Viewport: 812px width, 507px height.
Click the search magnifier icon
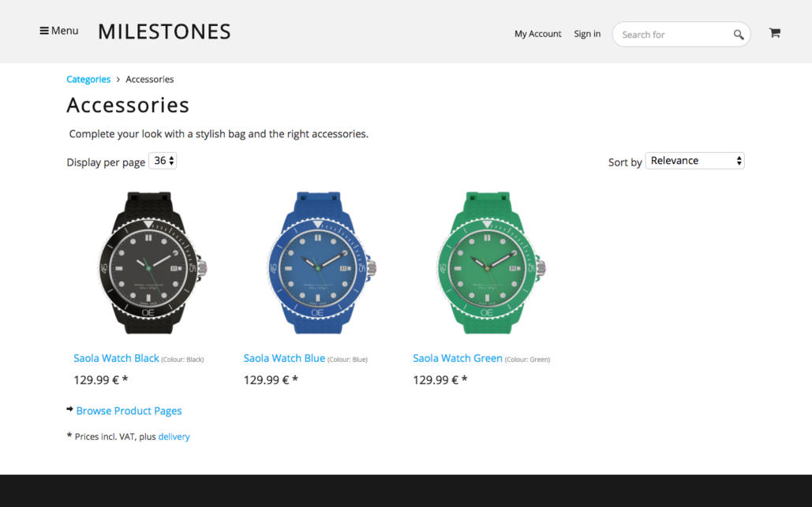pos(738,35)
